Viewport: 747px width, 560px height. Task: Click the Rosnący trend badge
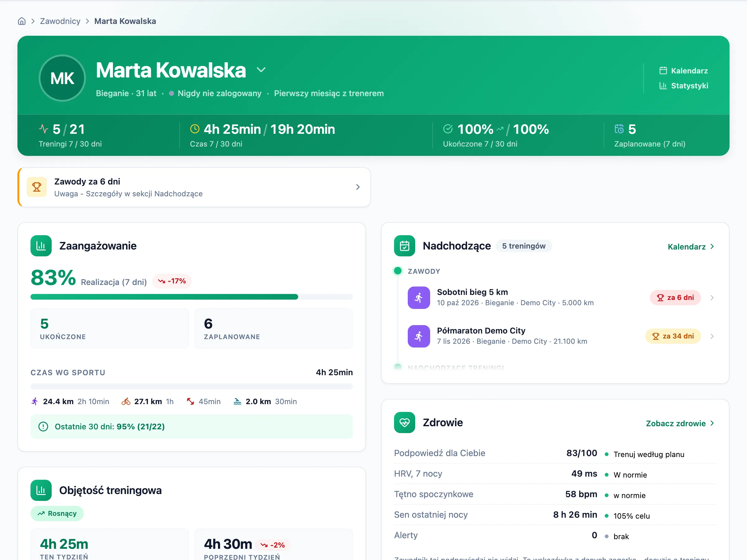(x=57, y=513)
